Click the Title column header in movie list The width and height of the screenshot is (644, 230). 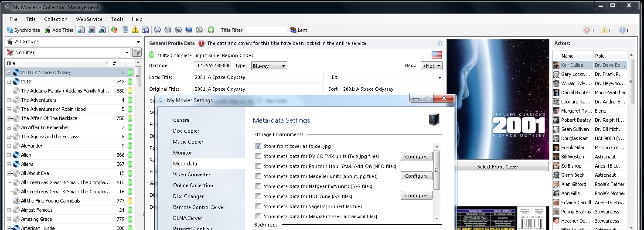click(x=58, y=63)
